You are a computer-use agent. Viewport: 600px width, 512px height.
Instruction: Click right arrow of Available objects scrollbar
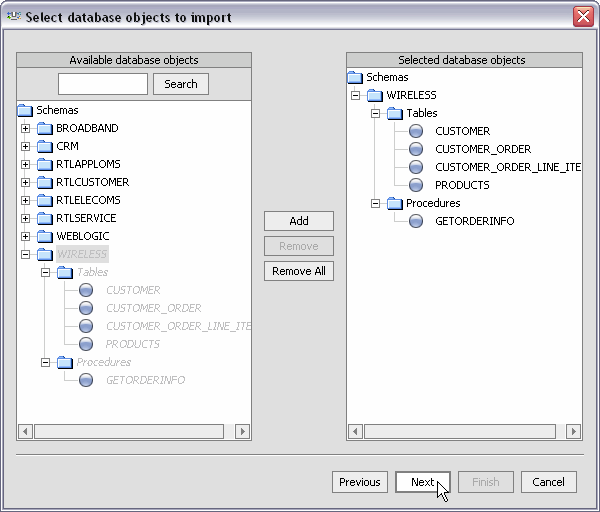pos(243,432)
